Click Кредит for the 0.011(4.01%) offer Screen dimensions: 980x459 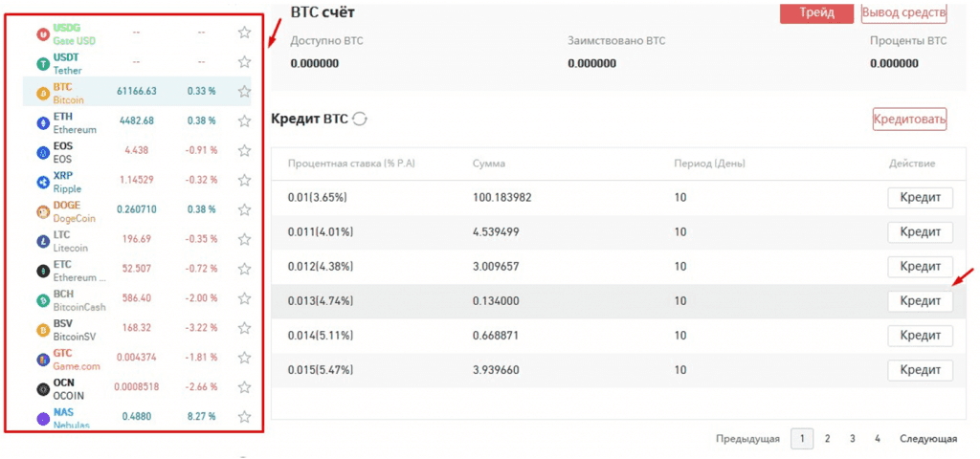click(x=920, y=232)
